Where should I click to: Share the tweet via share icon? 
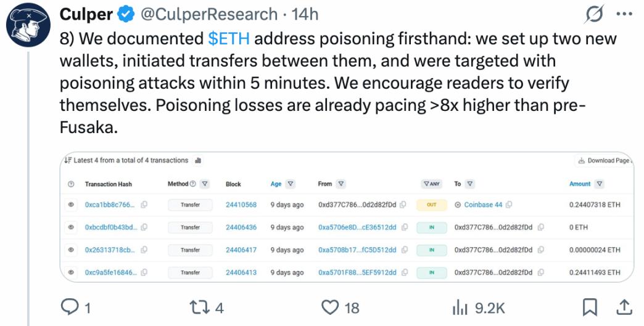point(624,306)
